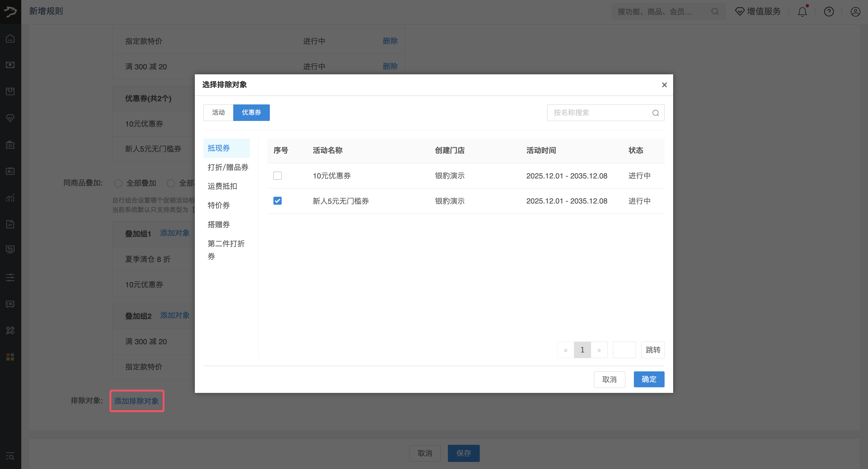Open the help question mark icon

[x=829, y=12]
